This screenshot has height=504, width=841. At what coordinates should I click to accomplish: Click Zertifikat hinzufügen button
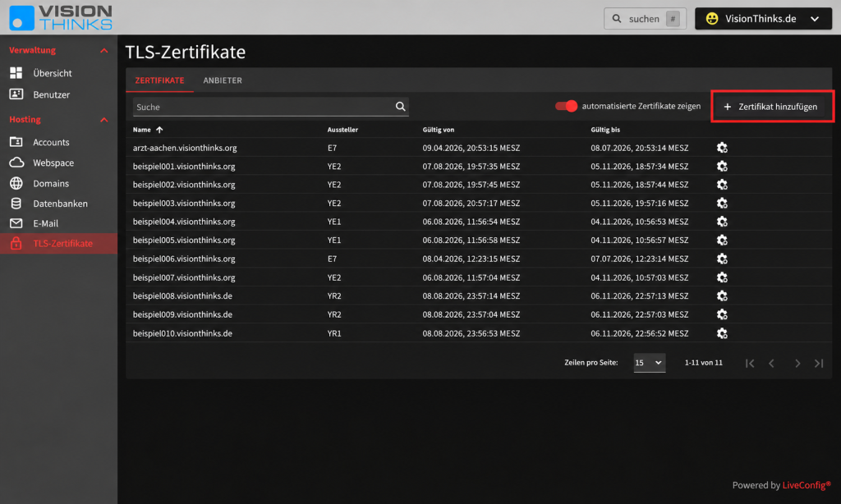pos(772,107)
